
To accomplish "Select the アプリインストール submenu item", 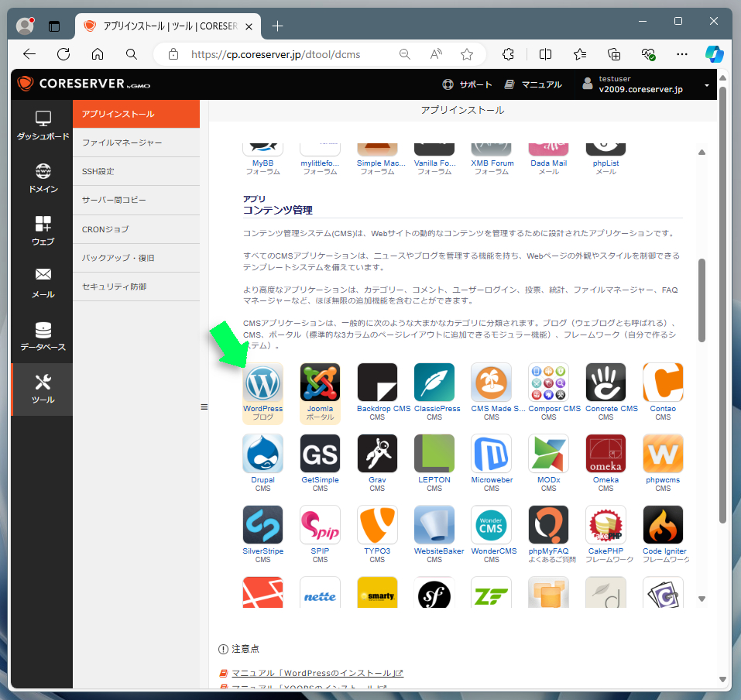I will pyautogui.click(x=136, y=114).
